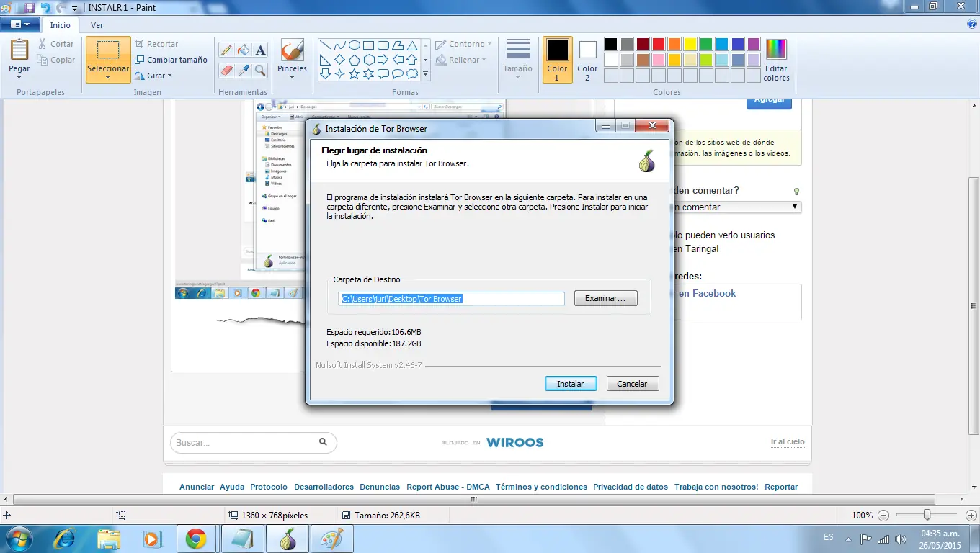Open Internet Explorer from the taskbar
Viewport: 980px width, 553px height.
(x=65, y=539)
